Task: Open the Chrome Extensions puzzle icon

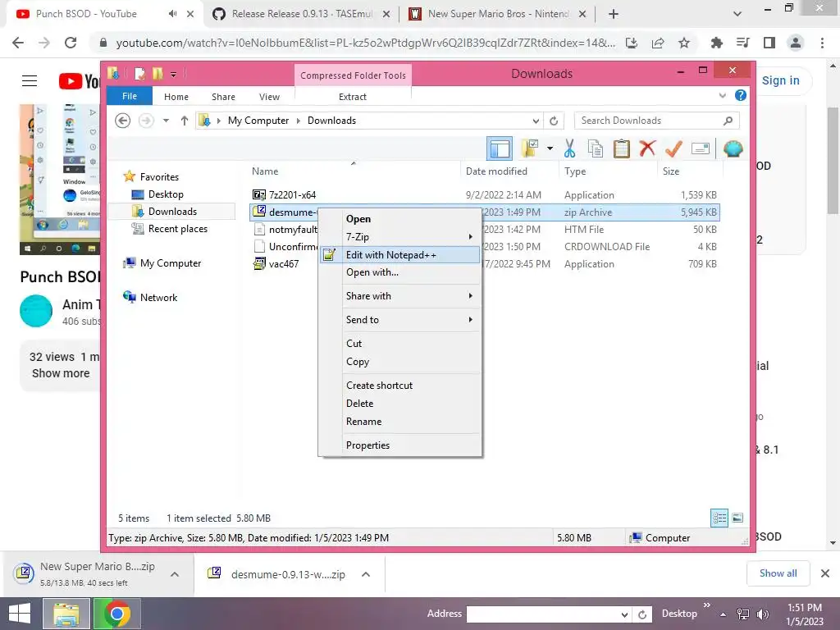Action: point(716,43)
